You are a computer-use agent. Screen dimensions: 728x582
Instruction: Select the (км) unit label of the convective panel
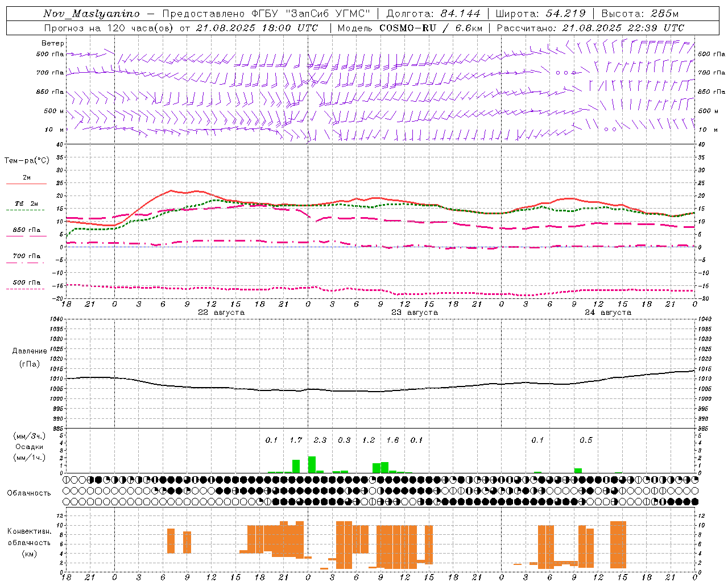tap(30, 554)
